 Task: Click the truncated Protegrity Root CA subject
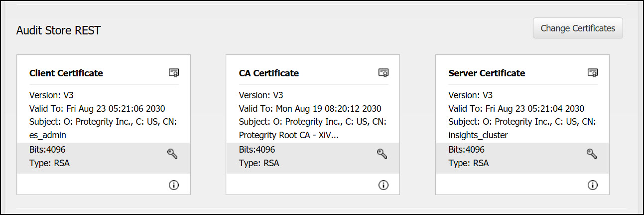coord(289,135)
